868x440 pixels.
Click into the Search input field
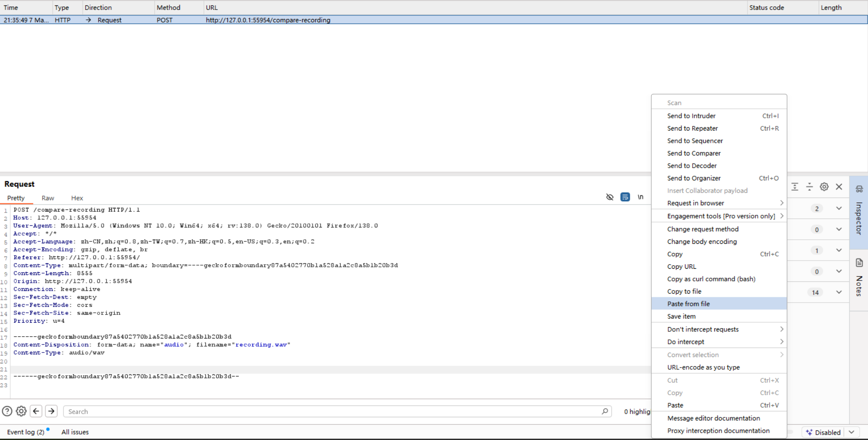[331, 411]
